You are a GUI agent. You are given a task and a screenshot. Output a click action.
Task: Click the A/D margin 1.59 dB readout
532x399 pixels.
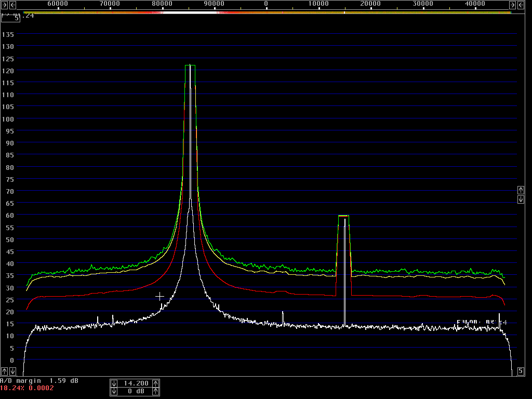[39, 381]
